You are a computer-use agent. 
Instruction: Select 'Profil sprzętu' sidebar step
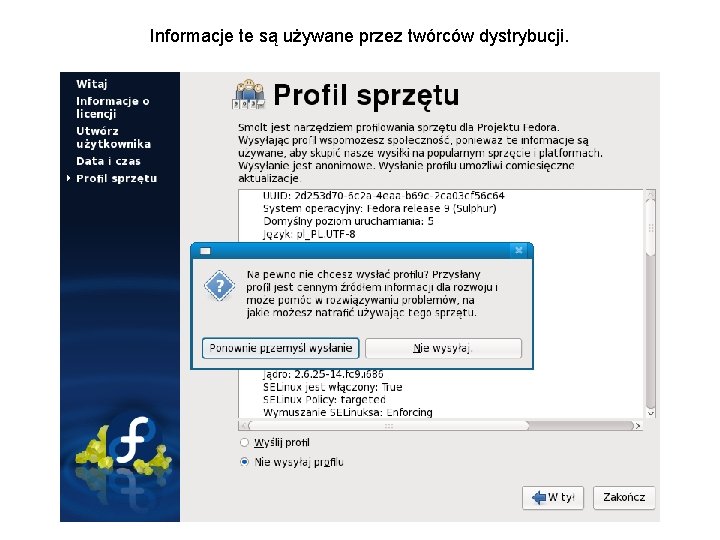(117, 179)
